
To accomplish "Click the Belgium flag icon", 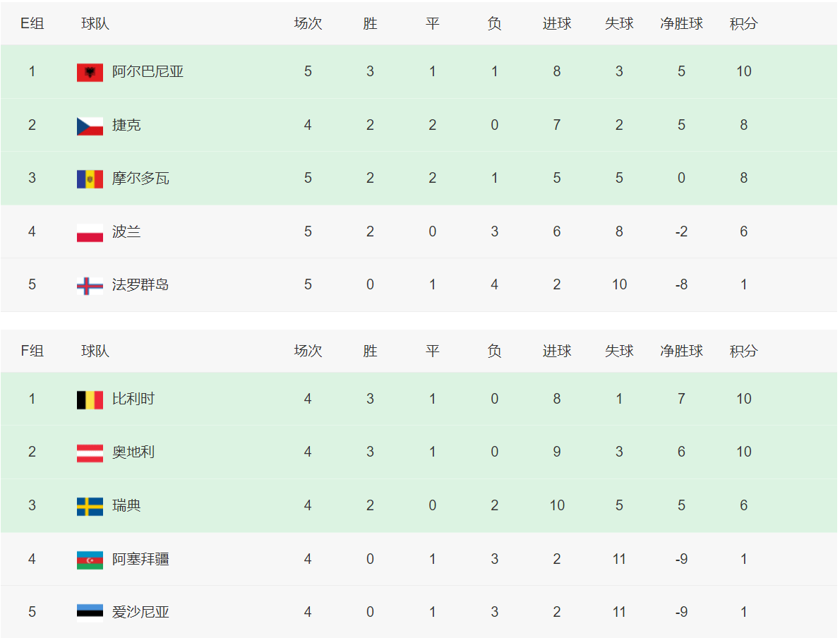I will [90, 399].
